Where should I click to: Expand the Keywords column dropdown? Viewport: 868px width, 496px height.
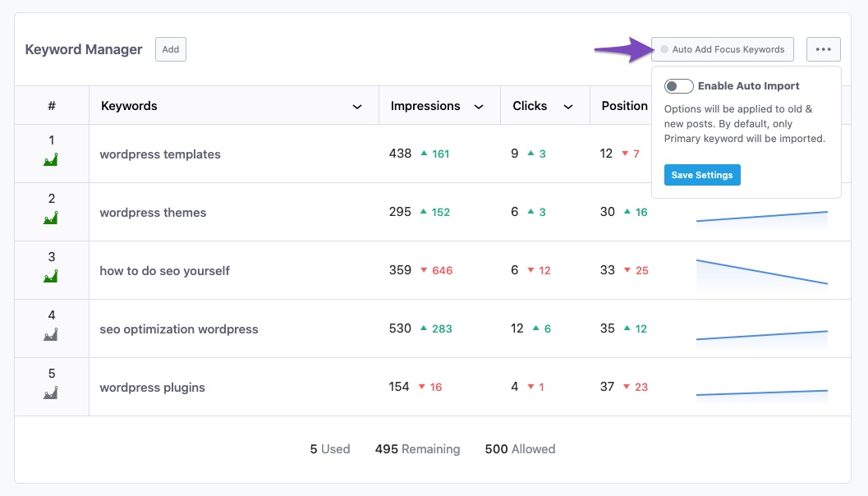coord(357,107)
